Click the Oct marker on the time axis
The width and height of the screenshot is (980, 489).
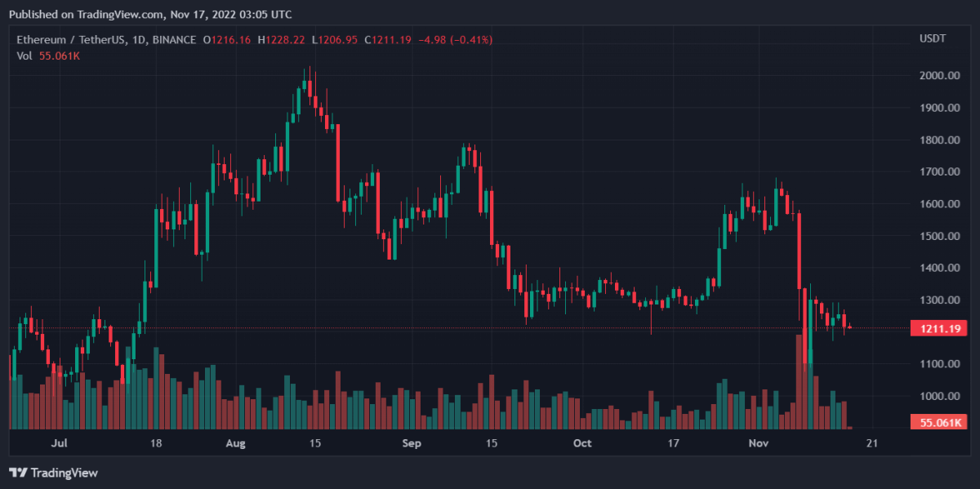pos(581,443)
